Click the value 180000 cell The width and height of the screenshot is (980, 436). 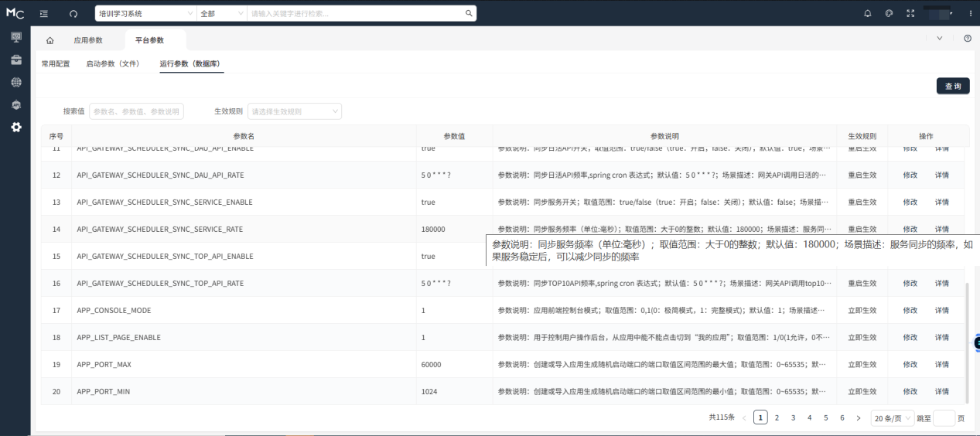(x=454, y=229)
